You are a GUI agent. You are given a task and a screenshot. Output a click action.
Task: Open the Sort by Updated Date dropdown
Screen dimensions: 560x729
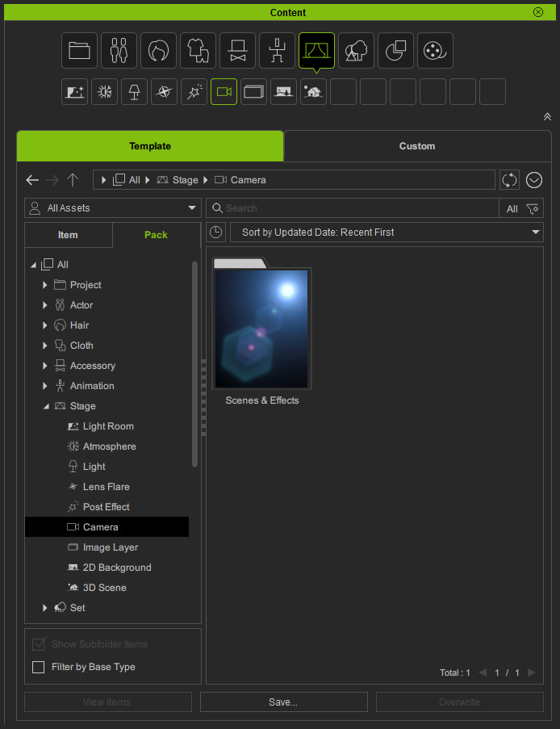387,232
